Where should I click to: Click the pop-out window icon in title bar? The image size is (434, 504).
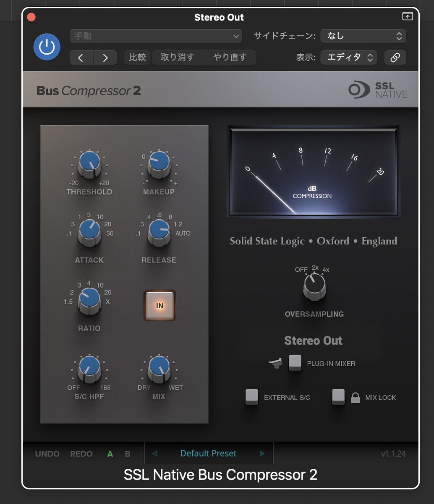[407, 16]
